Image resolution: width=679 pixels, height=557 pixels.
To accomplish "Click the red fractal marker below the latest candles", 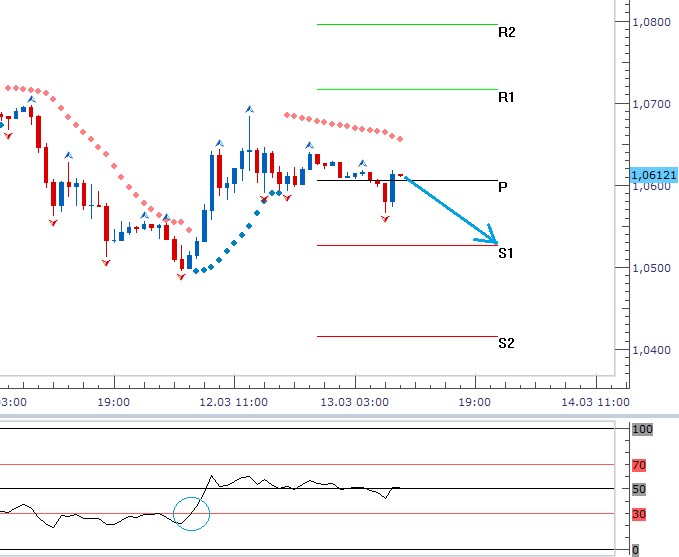I will coord(385,218).
